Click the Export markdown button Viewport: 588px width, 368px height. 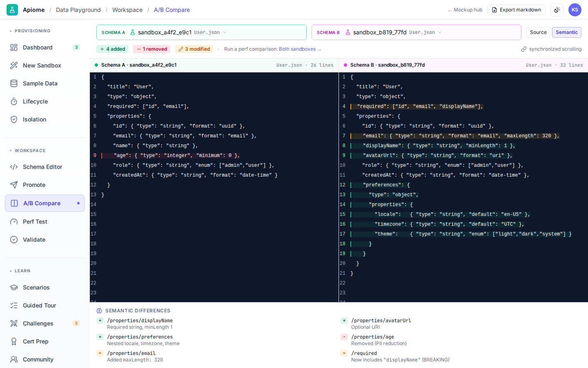tap(516, 10)
